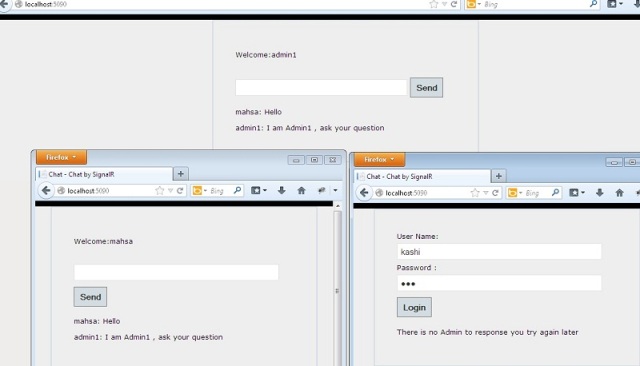Click 'There is no Admin to response' message
Viewport: 640px width, 366px height.
coord(487,332)
